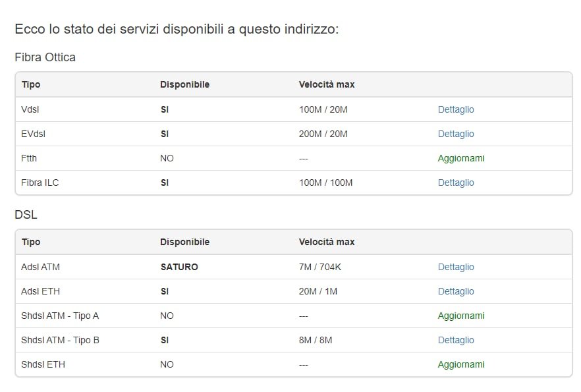Screen dimensions: 581x392
Task: Click Aggiornami link for Shdsl ETH
Action: point(461,364)
